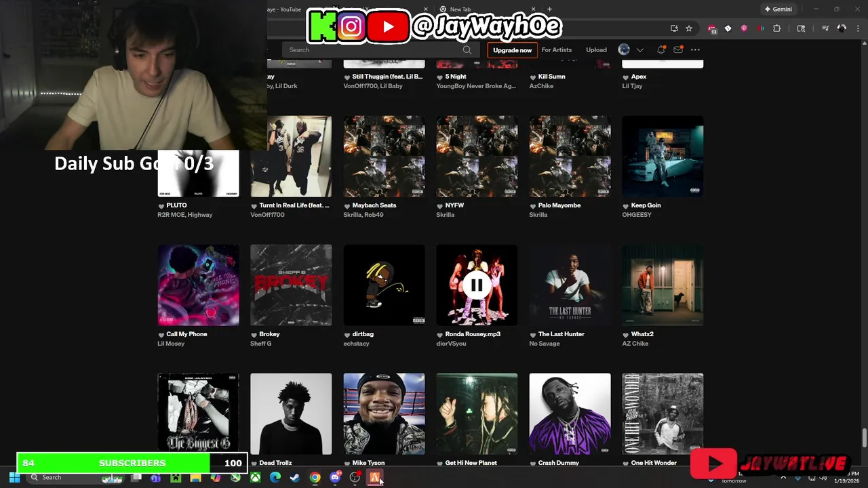Open the Chrome extensions puzzle icon
The image size is (868, 488).
[x=777, y=28]
